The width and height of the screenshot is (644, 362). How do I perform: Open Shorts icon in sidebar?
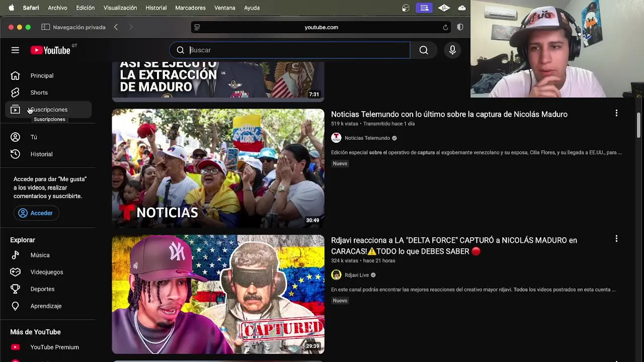pos(15,93)
